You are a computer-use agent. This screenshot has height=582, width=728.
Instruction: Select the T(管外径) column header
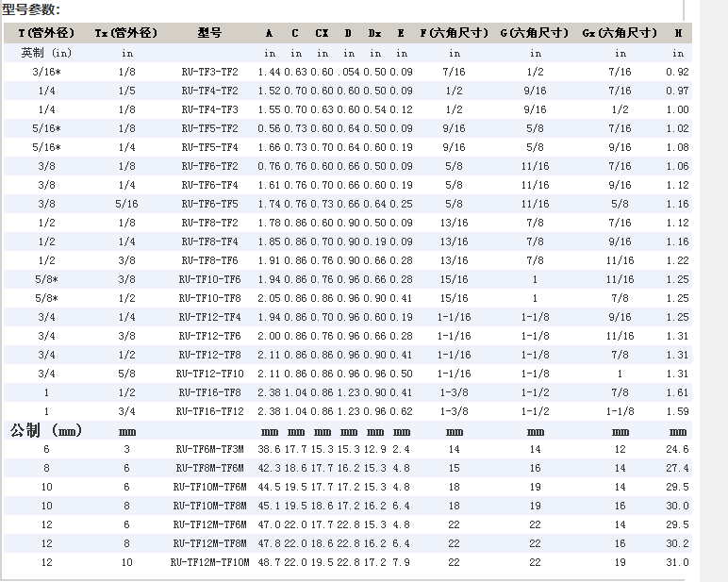click(x=46, y=33)
